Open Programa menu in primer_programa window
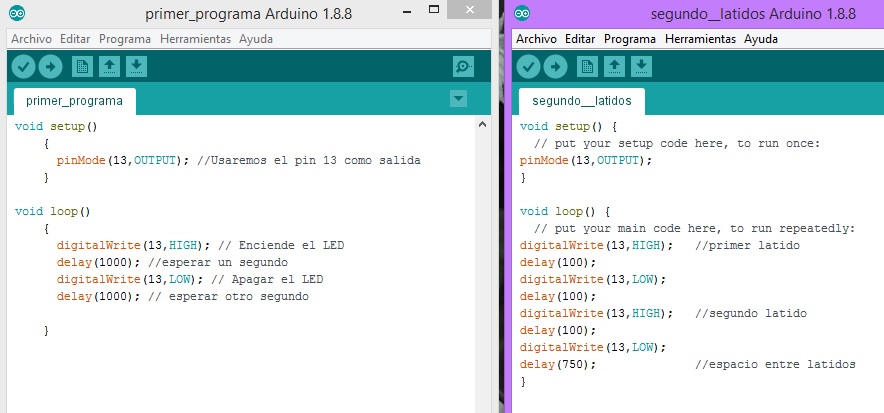This screenshot has width=884, height=413. coord(125,39)
